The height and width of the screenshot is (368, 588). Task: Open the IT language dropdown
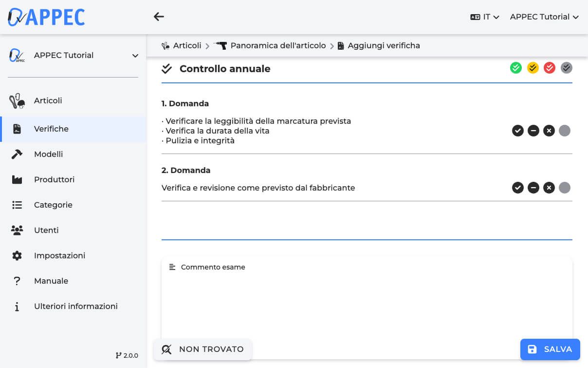tap(485, 17)
